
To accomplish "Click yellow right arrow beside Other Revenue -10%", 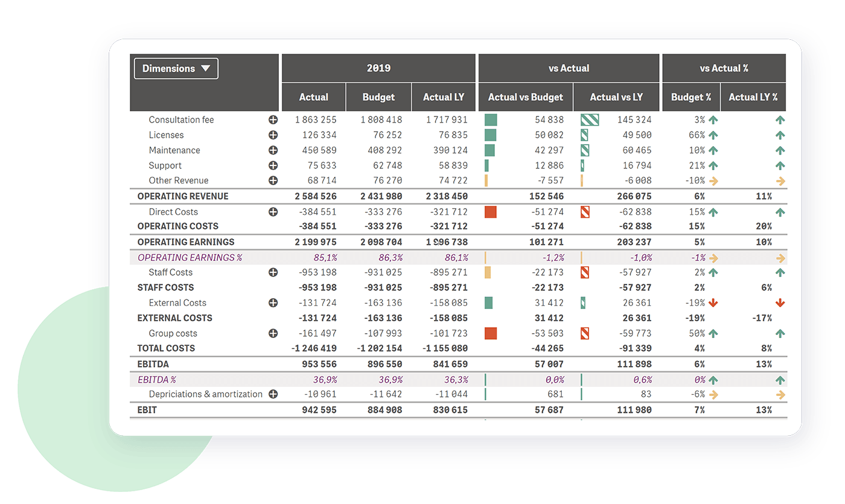I will (713, 180).
